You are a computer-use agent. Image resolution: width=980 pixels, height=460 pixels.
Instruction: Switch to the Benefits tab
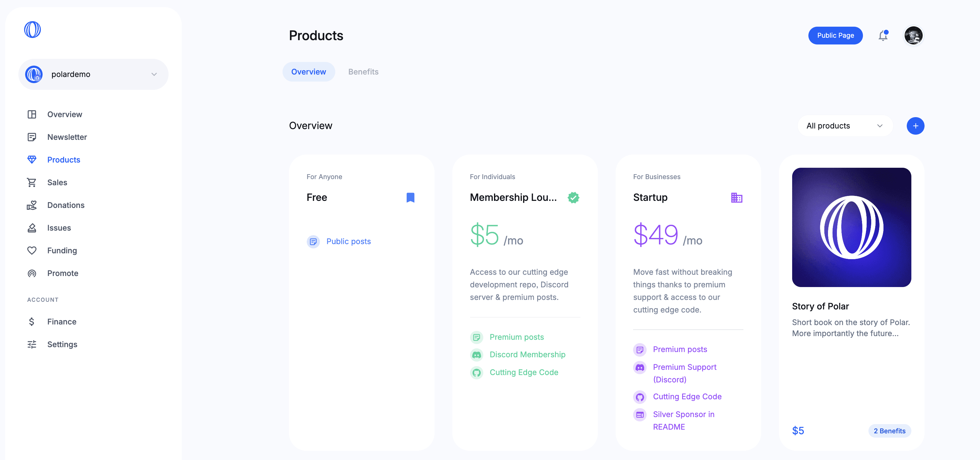point(363,71)
